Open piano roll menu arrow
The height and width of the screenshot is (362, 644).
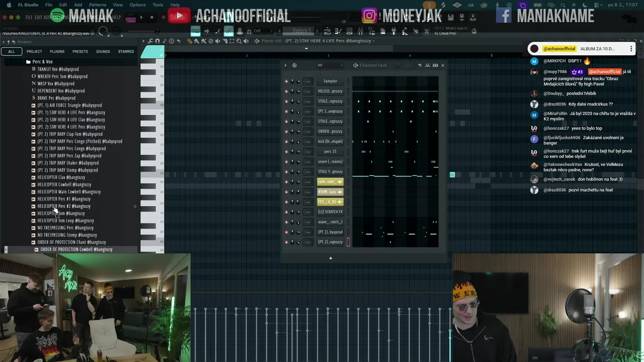[143, 41]
